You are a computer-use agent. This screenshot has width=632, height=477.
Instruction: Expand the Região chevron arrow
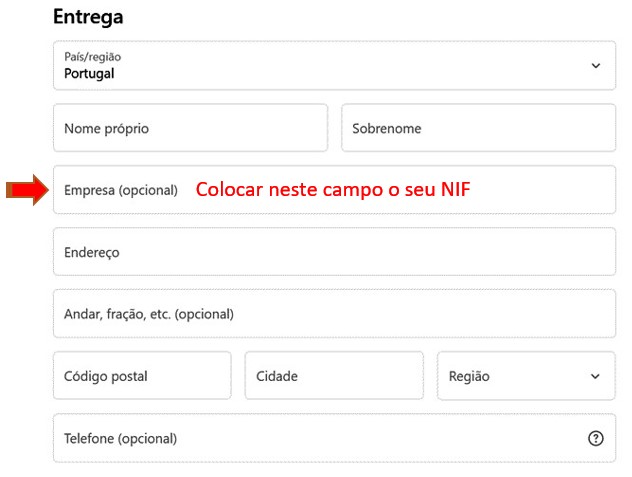596,377
